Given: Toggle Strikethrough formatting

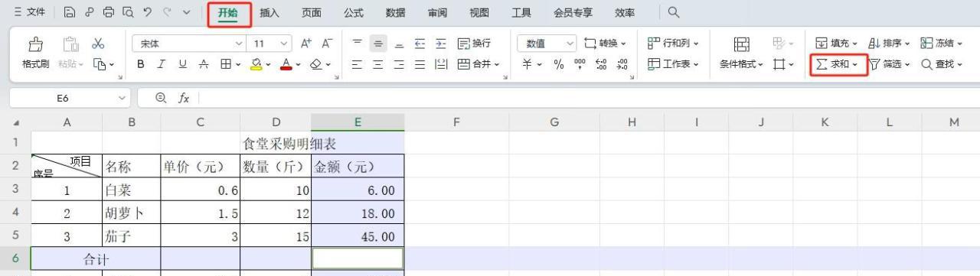Looking at the screenshot, I should tap(203, 65).
